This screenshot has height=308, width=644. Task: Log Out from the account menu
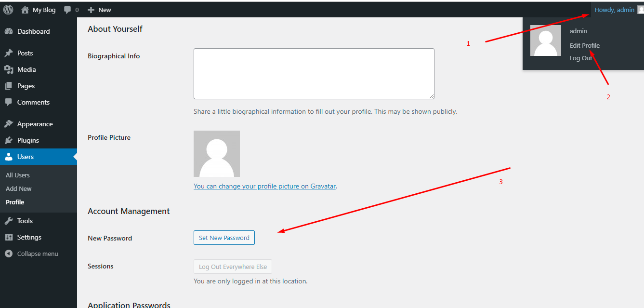[580, 57]
